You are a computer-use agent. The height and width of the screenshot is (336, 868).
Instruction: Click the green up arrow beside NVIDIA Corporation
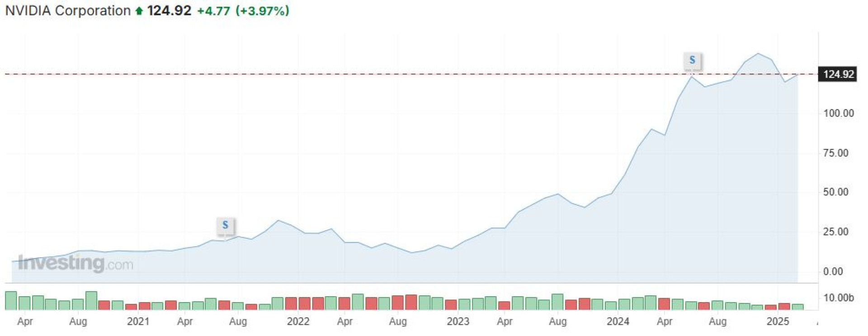[x=139, y=11]
